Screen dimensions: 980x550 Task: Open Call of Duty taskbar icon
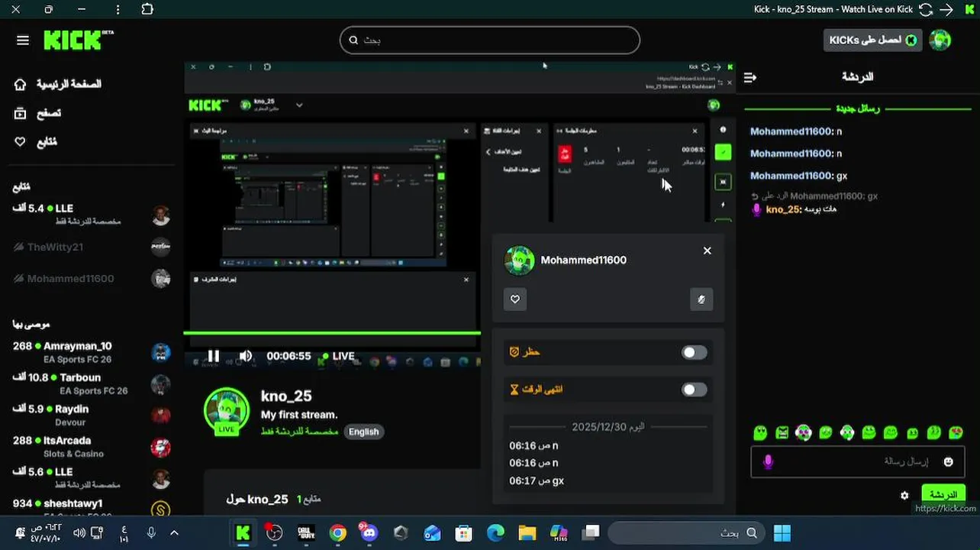coord(306,533)
